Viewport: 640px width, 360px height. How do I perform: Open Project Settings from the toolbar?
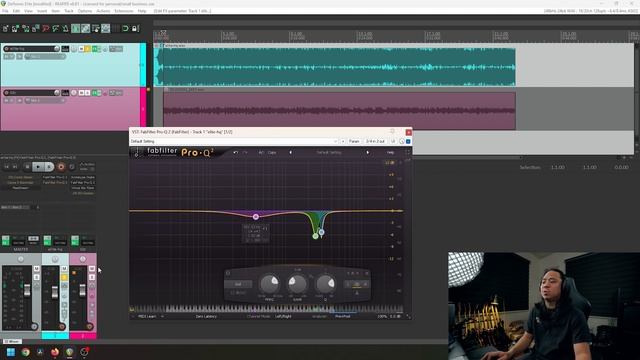click(x=36, y=29)
